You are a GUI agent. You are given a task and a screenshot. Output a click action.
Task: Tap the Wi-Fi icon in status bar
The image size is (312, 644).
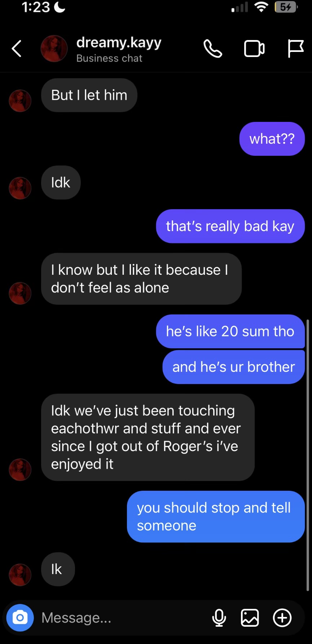pos(261,7)
